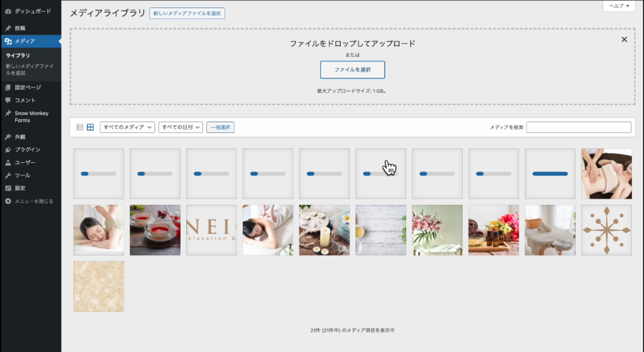
Task: Select the abdominal massage photo thumbnail
Action: coord(606,174)
